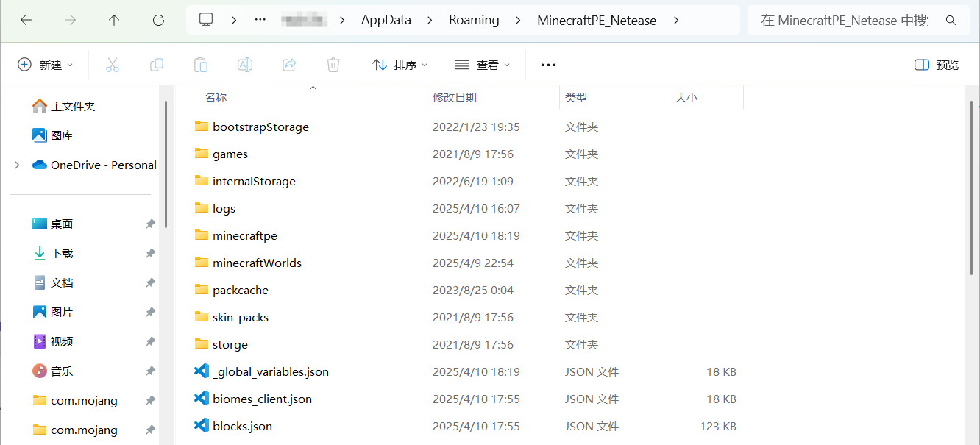Expand the chevron right after AppData
The width and height of the screenshot is (980, 445).
[430, 21]
